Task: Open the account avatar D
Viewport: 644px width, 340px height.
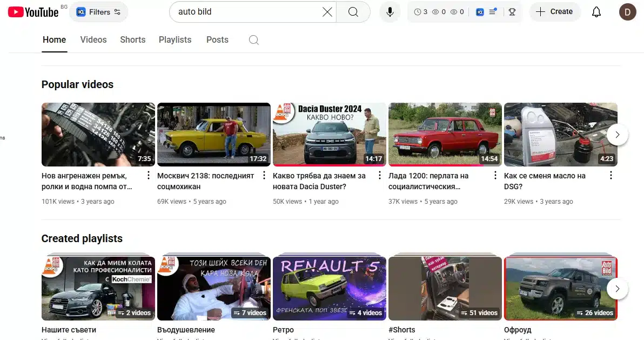Action: [x=628, y=12]
